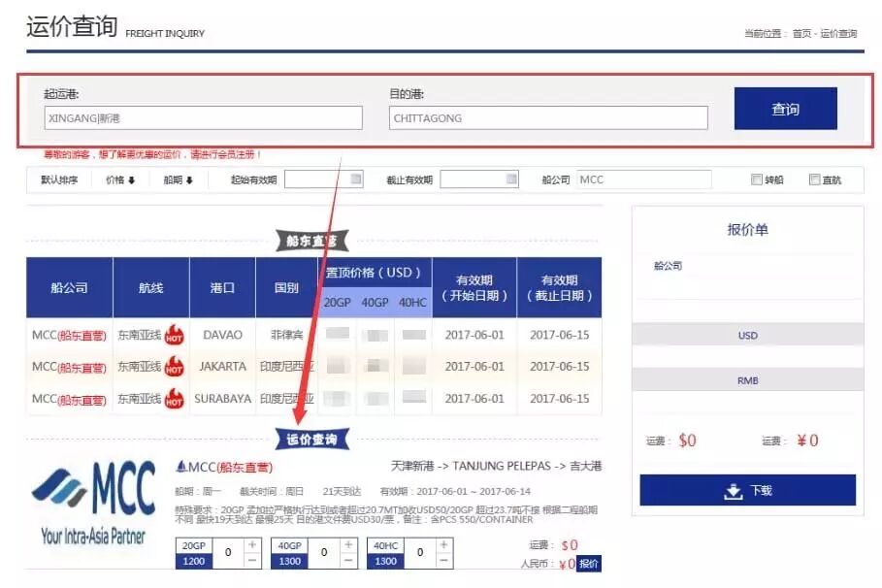Screen dimensions: 882x588
Task: Open calendar icon for 截止有效期
Action: point(511,179)
